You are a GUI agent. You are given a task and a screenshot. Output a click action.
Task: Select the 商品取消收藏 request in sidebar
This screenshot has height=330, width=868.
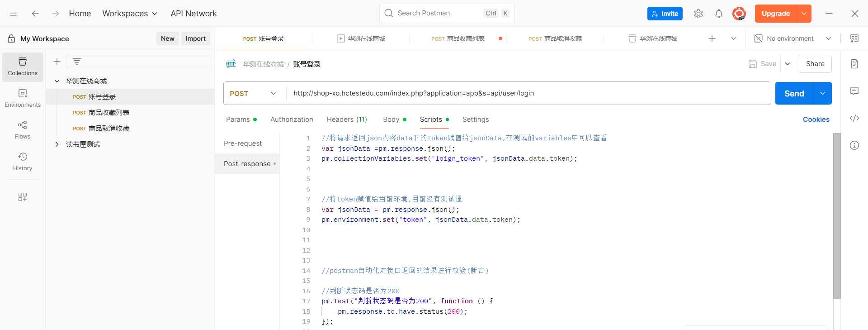130,129
